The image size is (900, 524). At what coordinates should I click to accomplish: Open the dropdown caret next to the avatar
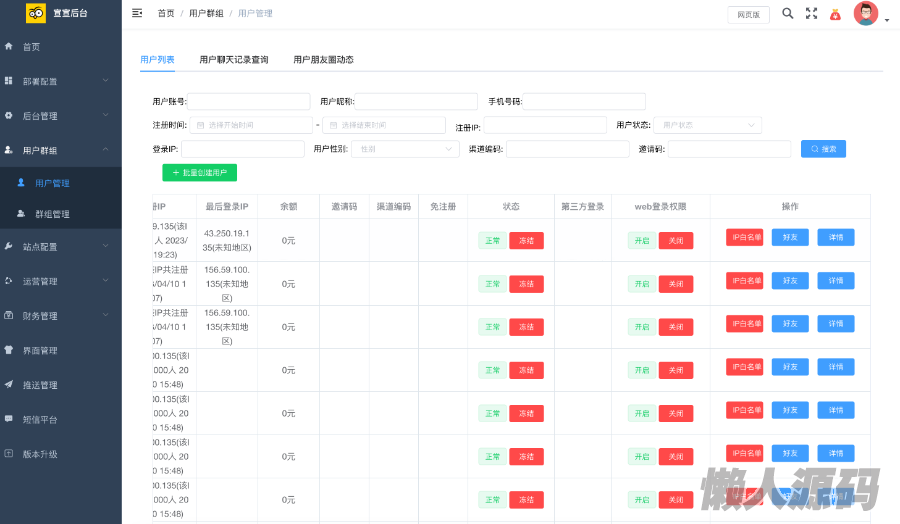pyautogui.click(x=887, y=20)
